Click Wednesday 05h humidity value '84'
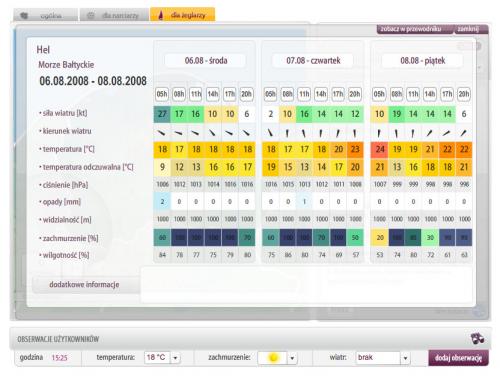This screenshot has height=376, width=500. (x=162, y=255)
